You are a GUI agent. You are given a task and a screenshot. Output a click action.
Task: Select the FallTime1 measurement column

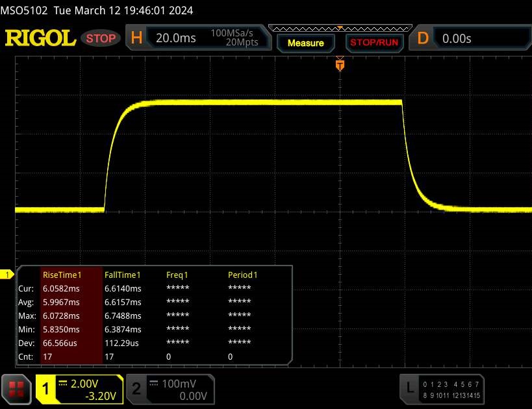[123, 275]
